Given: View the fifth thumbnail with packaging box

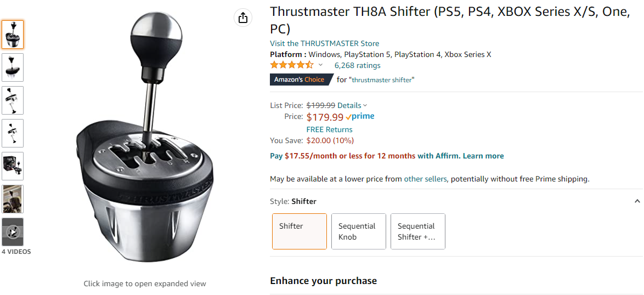Looking at the screenshot, I should 13,166.
